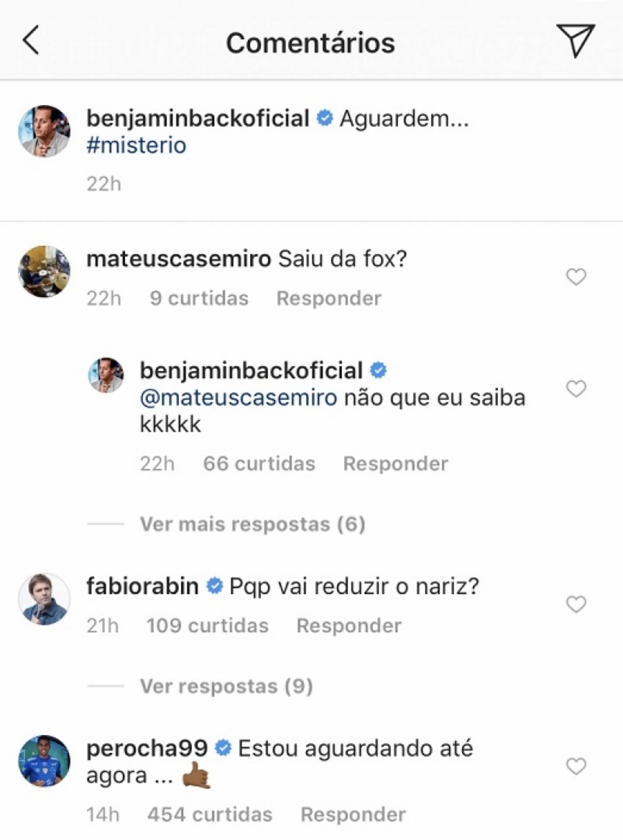Open mateuscasemiro's profile picture
This screenshot has width=623, height=840.
tap(44, 271)
